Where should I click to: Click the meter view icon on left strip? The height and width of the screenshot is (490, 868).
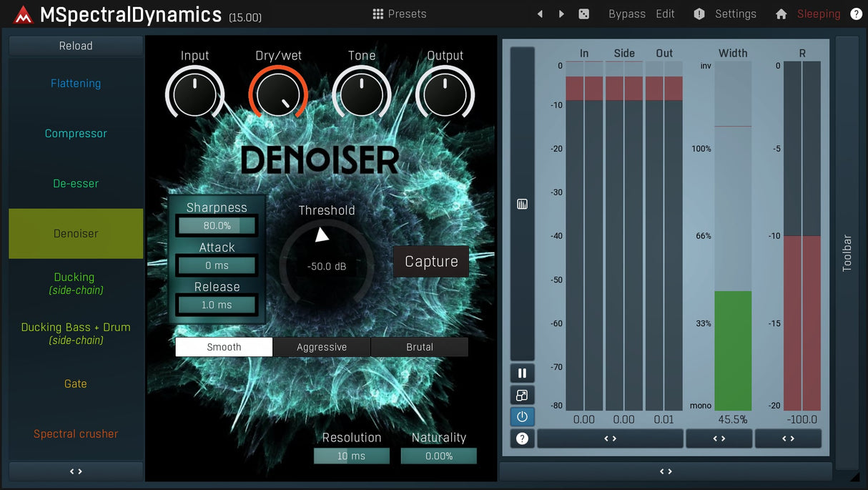(x=522, y=205)
